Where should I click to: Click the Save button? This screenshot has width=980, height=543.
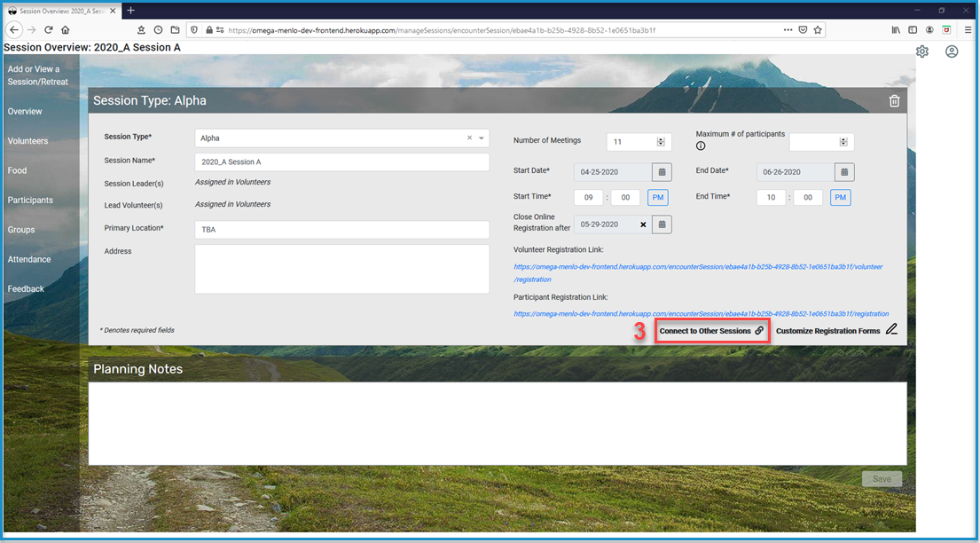click(882, 479)
